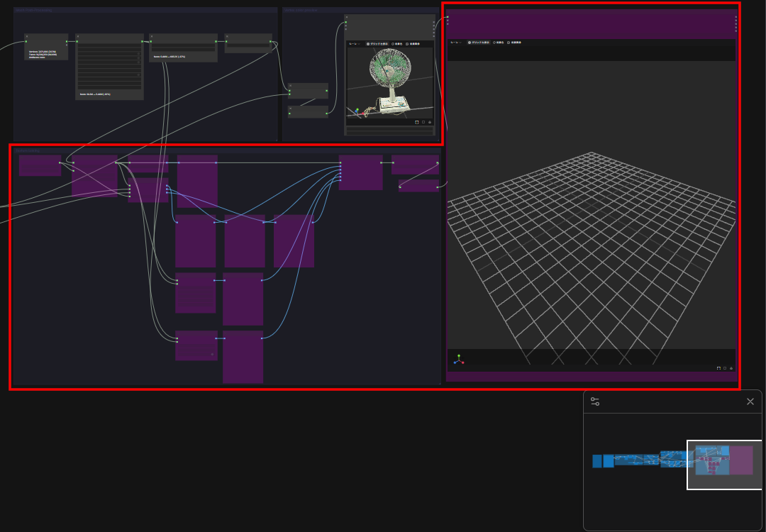The height and width of the screenshot is (532, 766).
Task: Click the expand-view icon in the large viewer footer
Action: (718, 368)
